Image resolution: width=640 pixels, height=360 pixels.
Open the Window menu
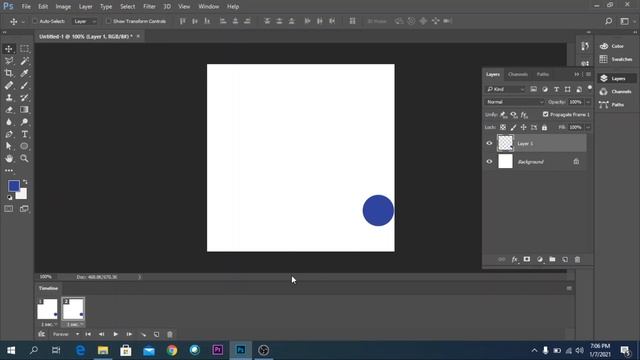[x=209, y=7]
